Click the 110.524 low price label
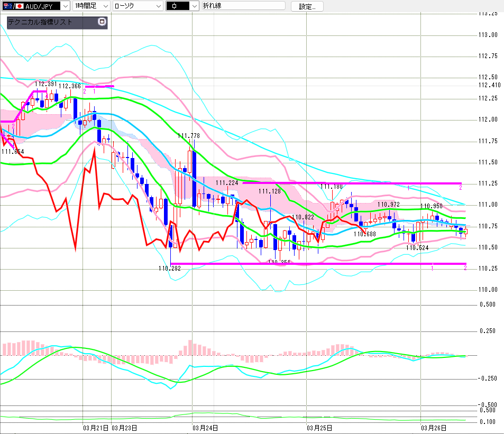This screenshot has height=434, width=504. [x=417, y=247]
